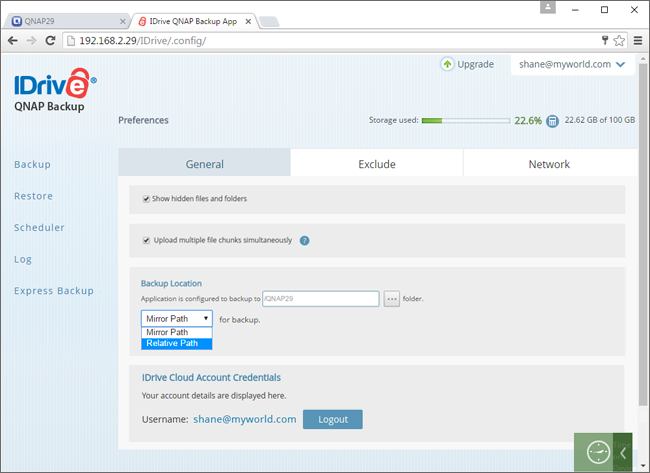Viewport: 650px width, 473px height.
Task: Open the clock widget icon
Action: 598,452
